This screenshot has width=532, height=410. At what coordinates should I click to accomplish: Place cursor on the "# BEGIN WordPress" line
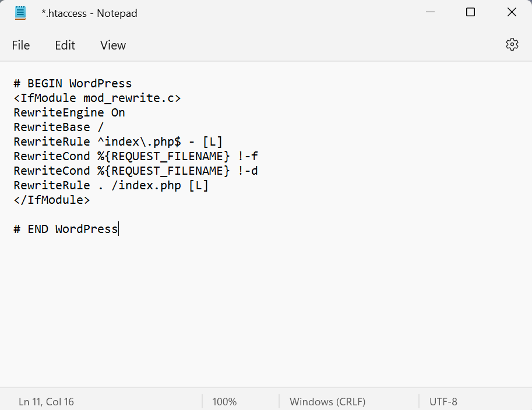point(73,83)
